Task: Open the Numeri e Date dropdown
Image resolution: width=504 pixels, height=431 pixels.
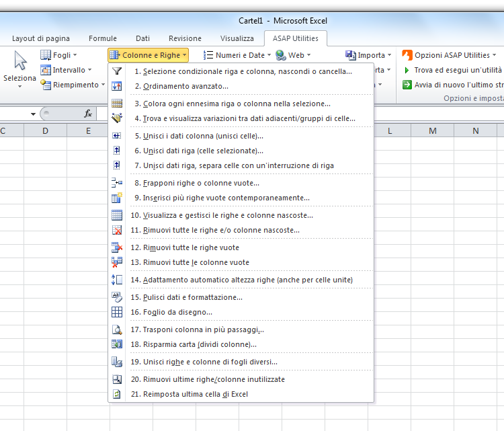Action: 237,55
